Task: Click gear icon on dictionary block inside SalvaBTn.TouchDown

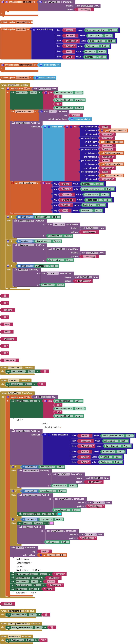Action: point(45,435)
